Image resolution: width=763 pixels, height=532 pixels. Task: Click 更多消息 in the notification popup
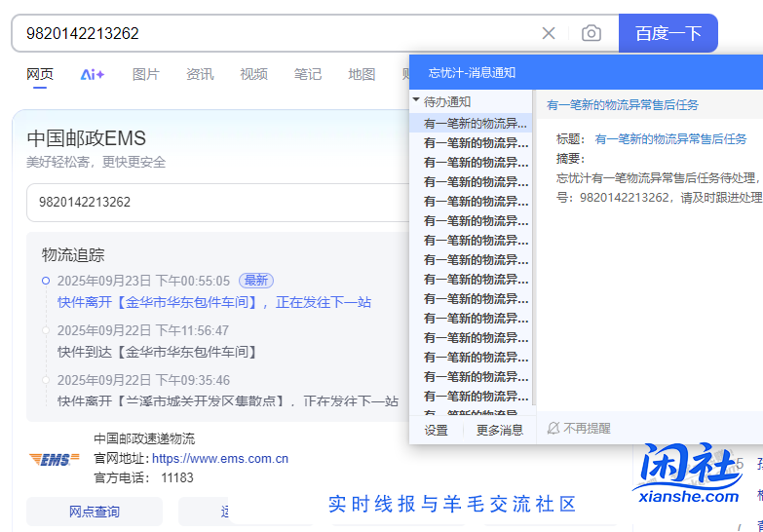(x=499, y=430)
